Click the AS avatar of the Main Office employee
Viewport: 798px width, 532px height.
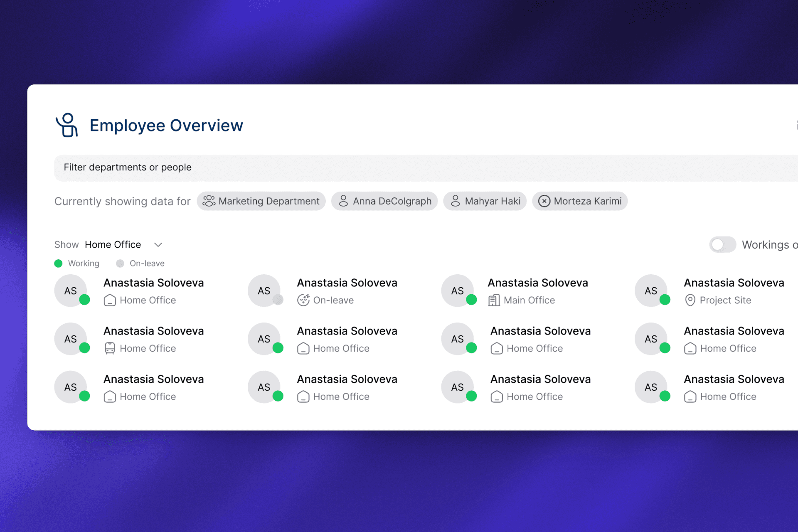click(458, 291)
